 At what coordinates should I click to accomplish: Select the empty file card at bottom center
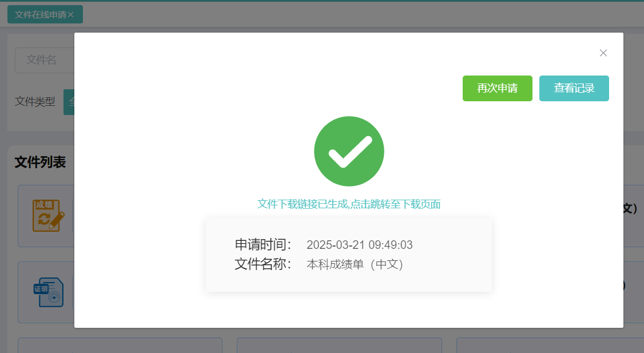coord(339,345)
